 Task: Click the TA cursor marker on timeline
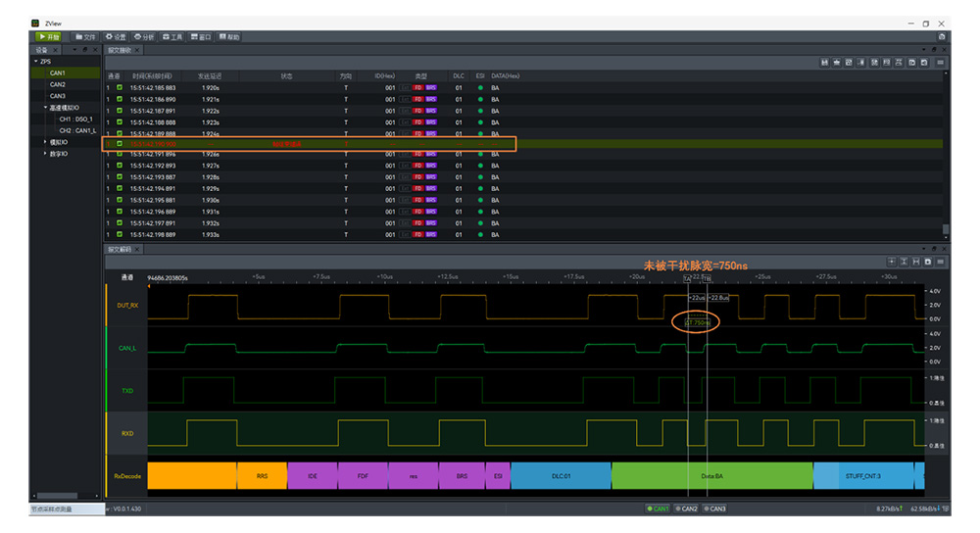(688, 278)
